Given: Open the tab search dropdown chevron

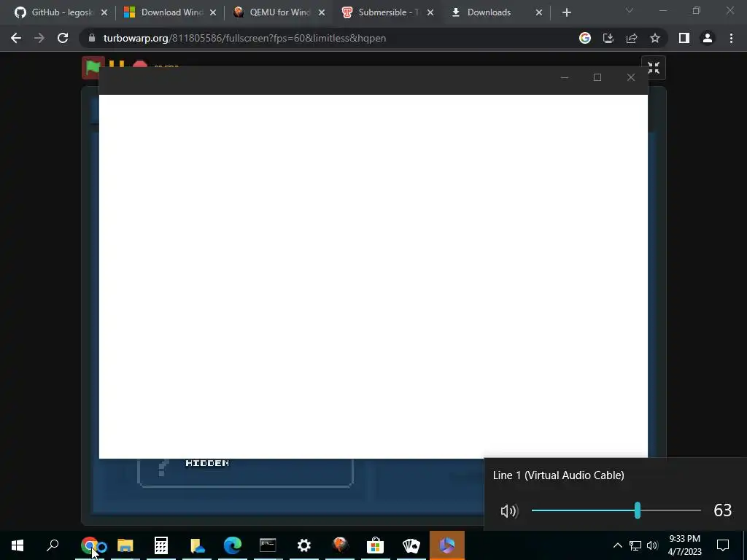Looking at the screenshot, I should click(x=630, y=10).
